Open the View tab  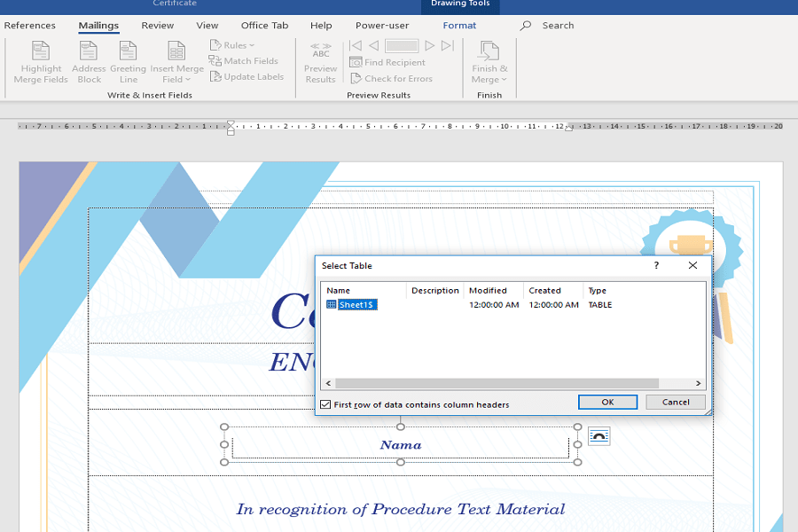coord(207,26)
